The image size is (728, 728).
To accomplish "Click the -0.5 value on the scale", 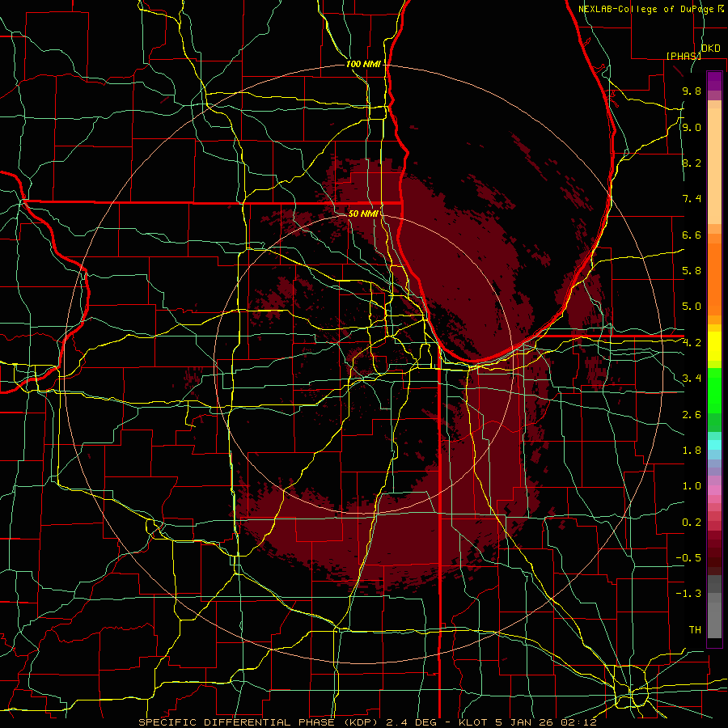I will [x=688, y=558].
